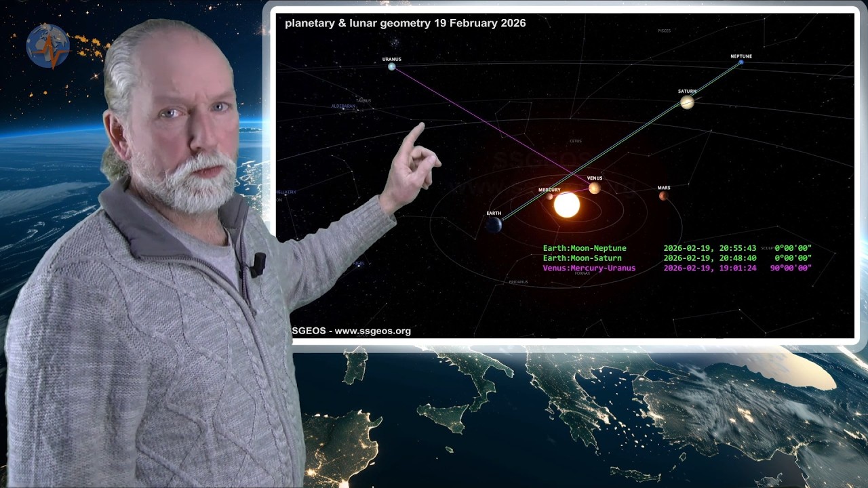Click the 'Venus:Mercury-Uranus' alignment label
Screen dimensions: 868x488
(x=589, y=268)
